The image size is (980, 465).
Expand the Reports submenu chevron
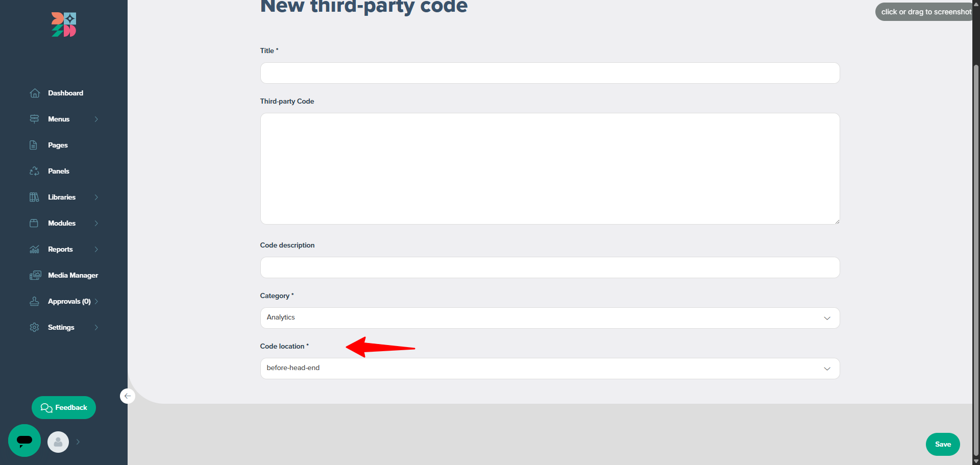coord(96,249)
